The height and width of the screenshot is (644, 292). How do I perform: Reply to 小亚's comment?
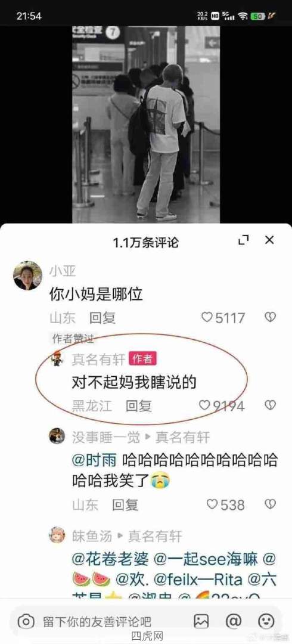pos(102,317)
